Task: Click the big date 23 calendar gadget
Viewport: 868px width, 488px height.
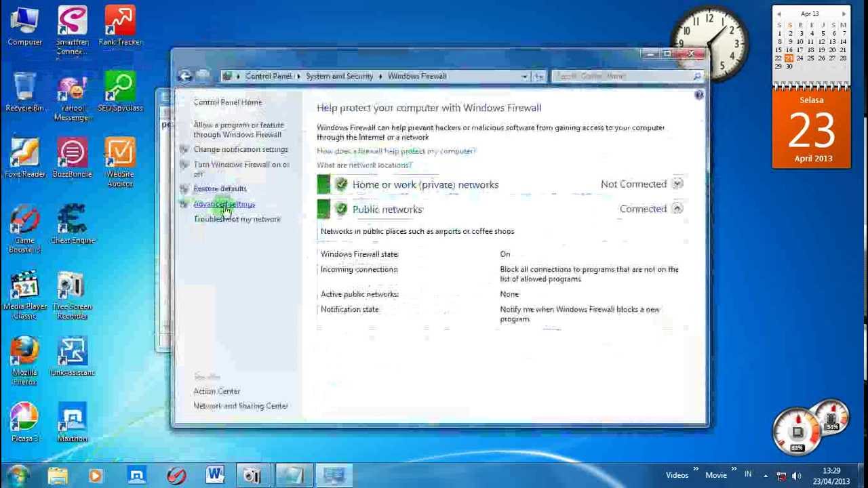Action: (811, 130)
